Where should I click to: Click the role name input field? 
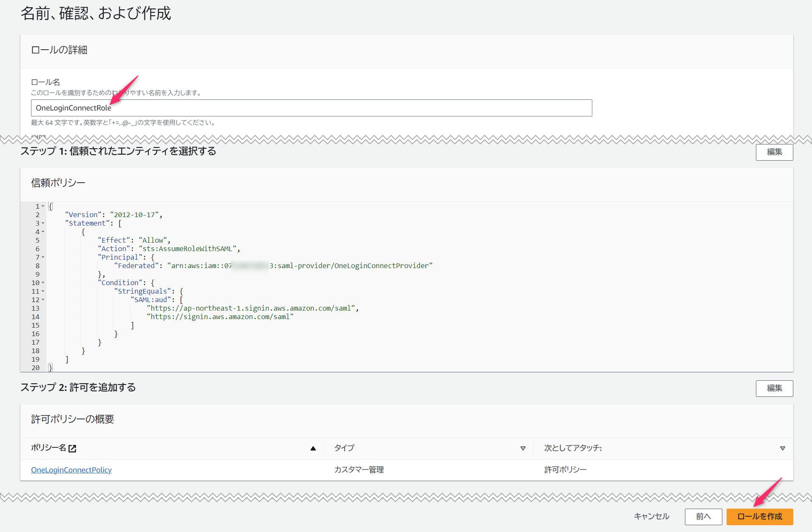click(311, 108)
